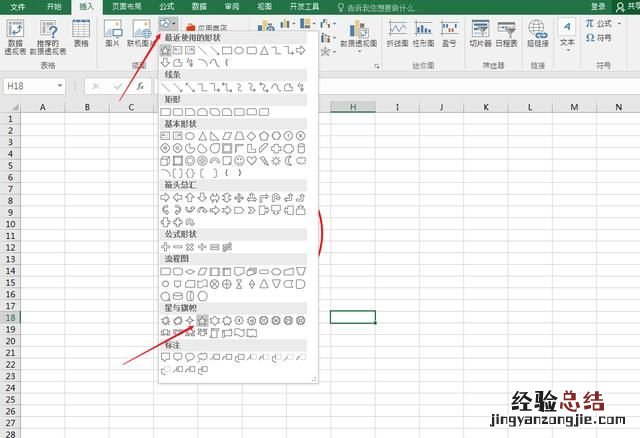Pick the heart shape in basic shapes

(251, 161)
